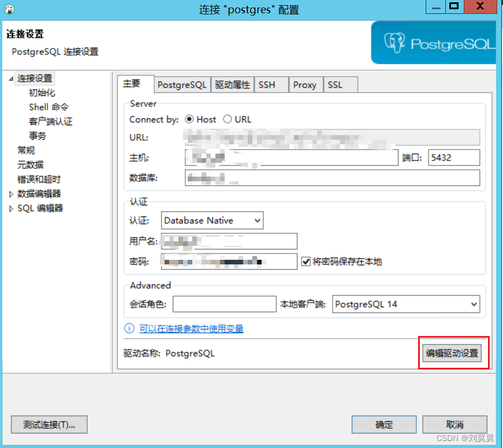Select 错误和超时 in the left tree

(39, 180)
